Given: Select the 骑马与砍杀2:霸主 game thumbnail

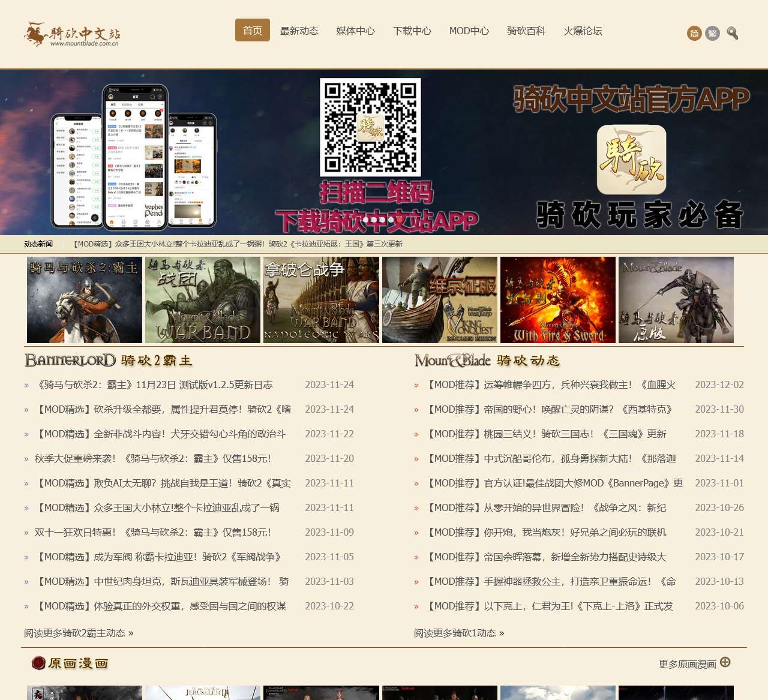Looking at the screenshot, I should (85, 300).
